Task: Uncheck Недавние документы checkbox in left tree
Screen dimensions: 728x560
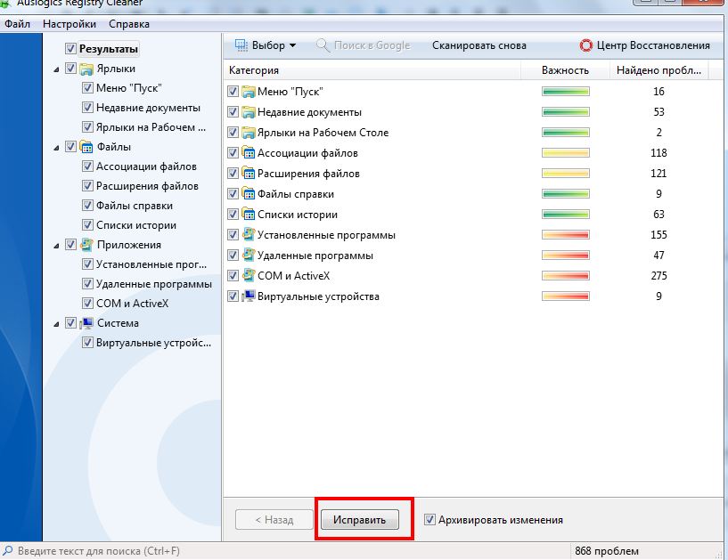Action: click(87, 108)
